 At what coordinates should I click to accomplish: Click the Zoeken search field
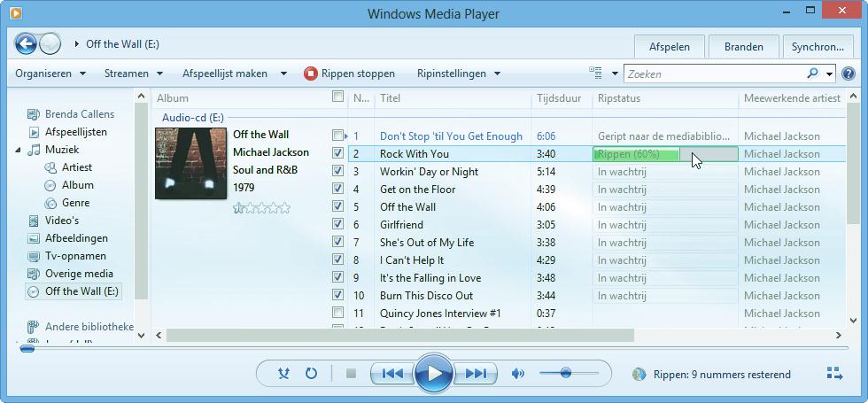[x=715, y=74]
